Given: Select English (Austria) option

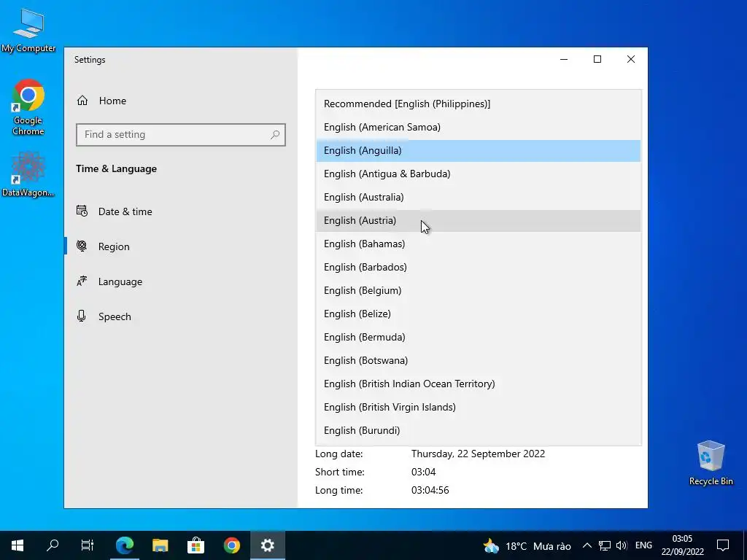Looking at the screenshot, I should pos(479,220).
